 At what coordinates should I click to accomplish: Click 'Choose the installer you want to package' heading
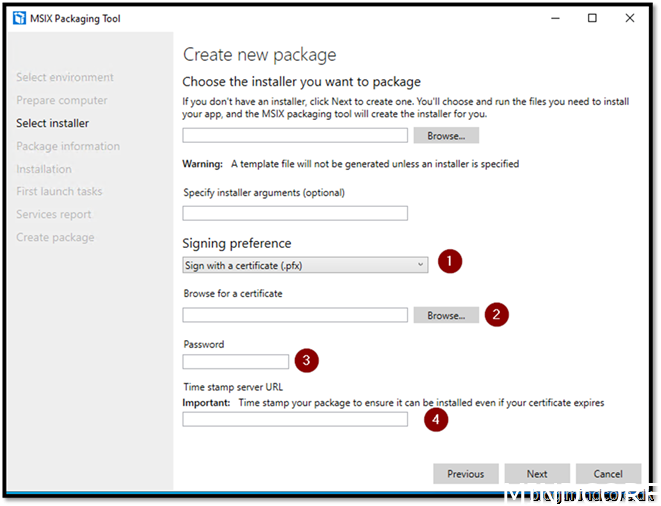click(x=302, y=81)
